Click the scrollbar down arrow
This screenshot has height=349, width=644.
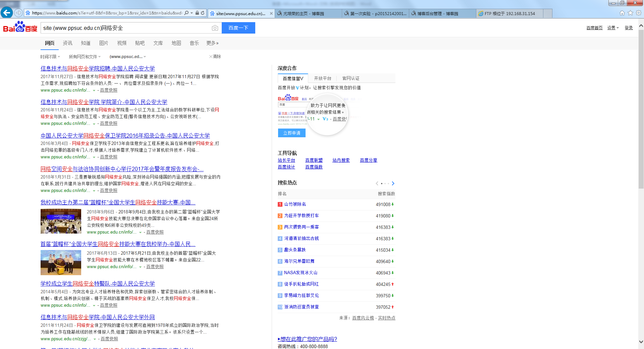(x=641, y=342)
